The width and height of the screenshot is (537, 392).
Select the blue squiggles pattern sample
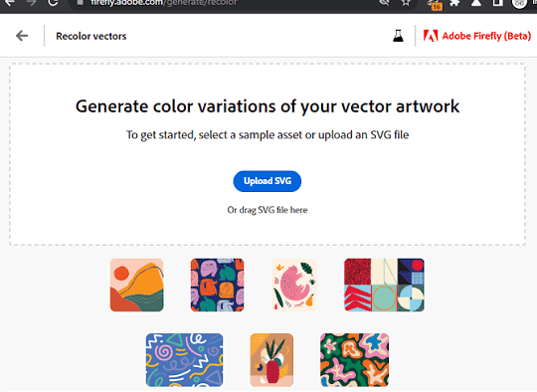coord(184,360)
